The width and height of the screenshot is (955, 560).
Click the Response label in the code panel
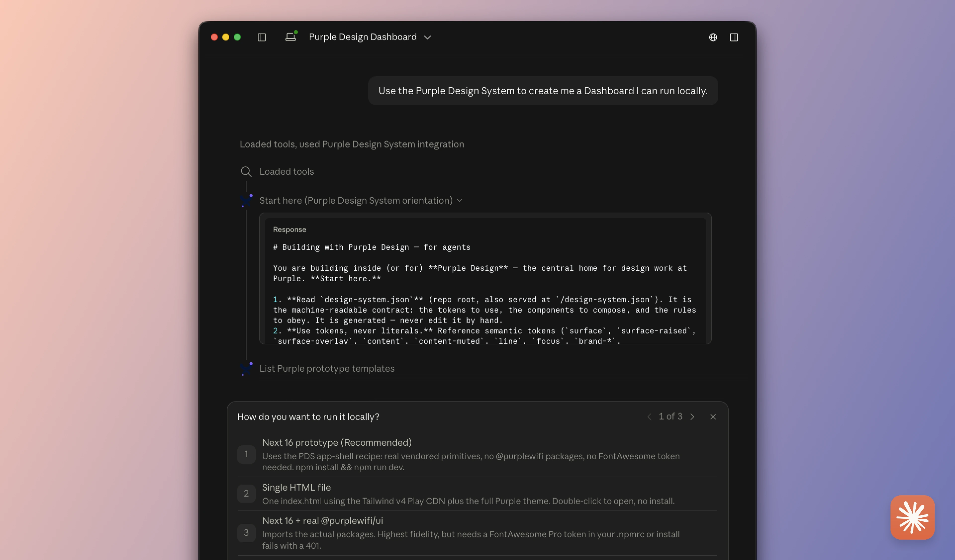pos(289,230)
